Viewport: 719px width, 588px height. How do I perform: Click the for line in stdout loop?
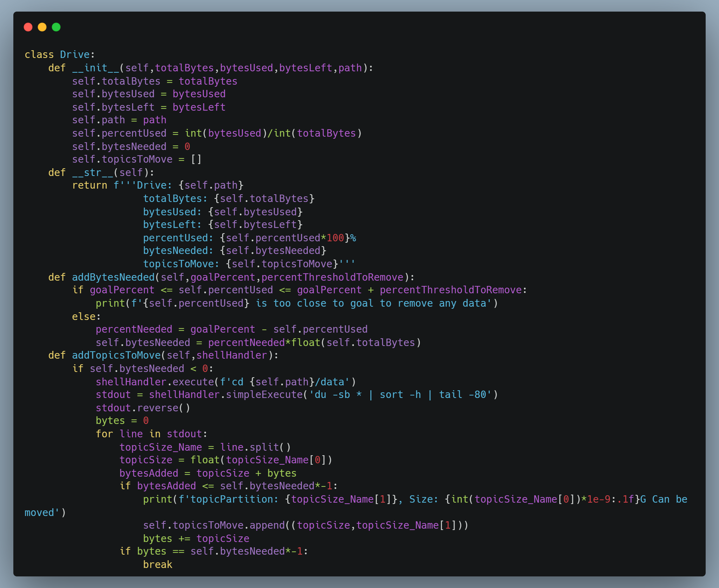click(151, 433)
